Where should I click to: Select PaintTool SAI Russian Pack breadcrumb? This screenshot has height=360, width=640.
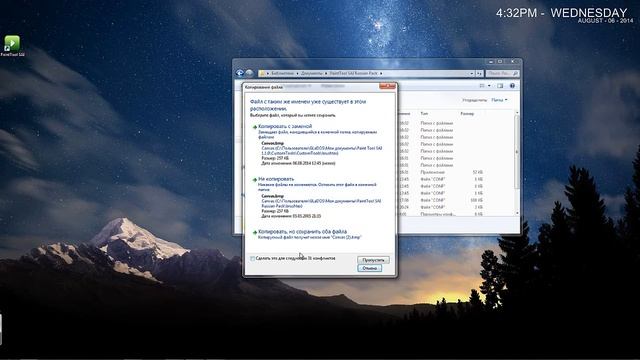click(353, 73)
